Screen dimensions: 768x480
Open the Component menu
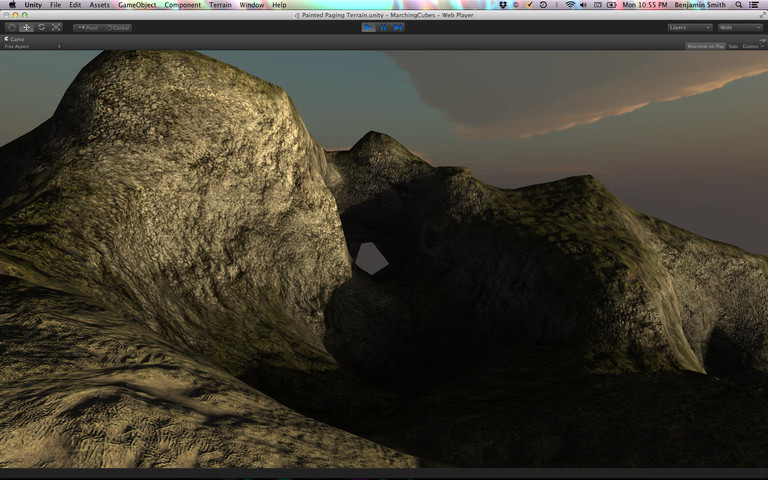click(183, 5)
